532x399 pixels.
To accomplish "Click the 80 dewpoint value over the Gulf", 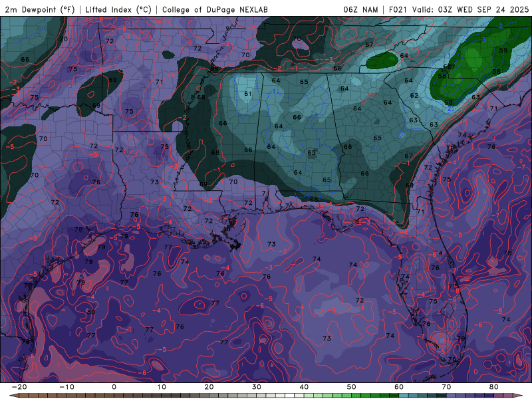I will tap(91, 312).
